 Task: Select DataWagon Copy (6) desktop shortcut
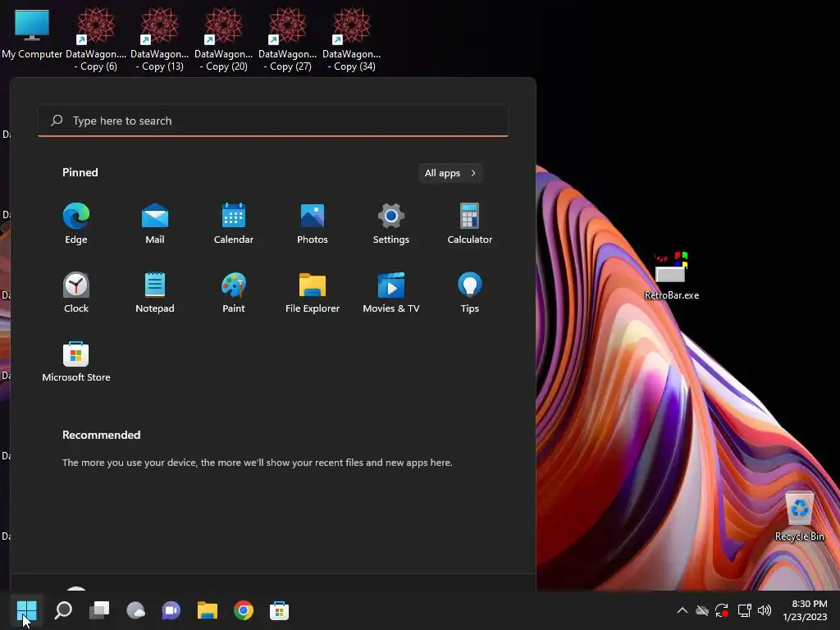96,40
